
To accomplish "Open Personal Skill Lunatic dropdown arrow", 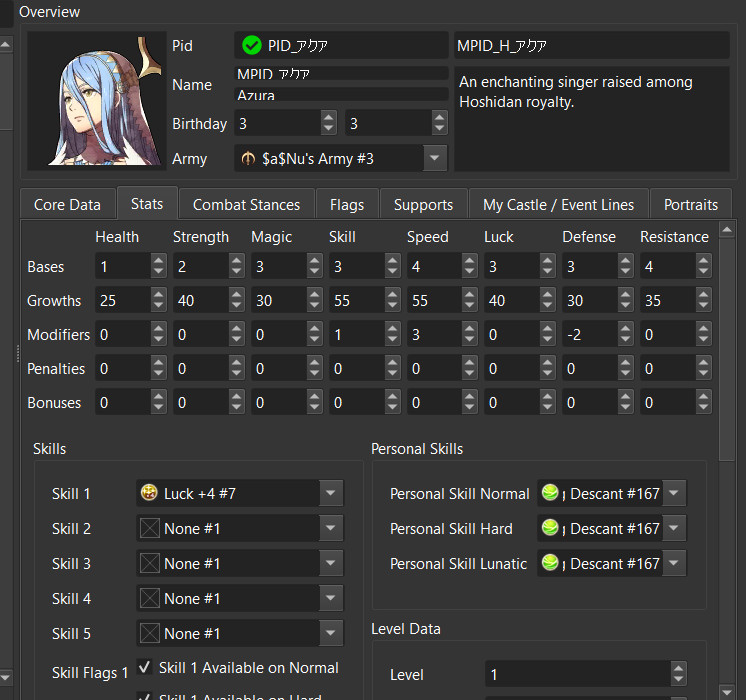I will coord(674,563).
